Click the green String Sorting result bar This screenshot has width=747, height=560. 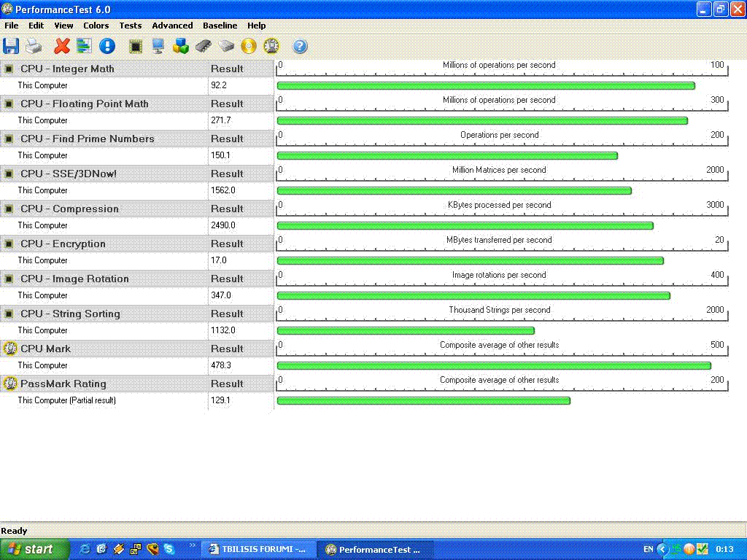406,330
